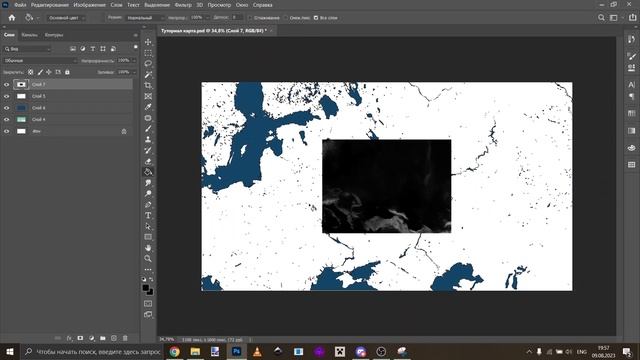The height and width of the screenshot is (360, 640).
Task: Open the Character panel icon on right dock
Action: [x=631, y=84]
